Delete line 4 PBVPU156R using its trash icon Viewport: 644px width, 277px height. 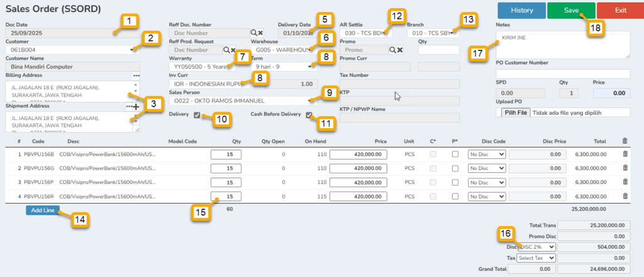(625, 197)
